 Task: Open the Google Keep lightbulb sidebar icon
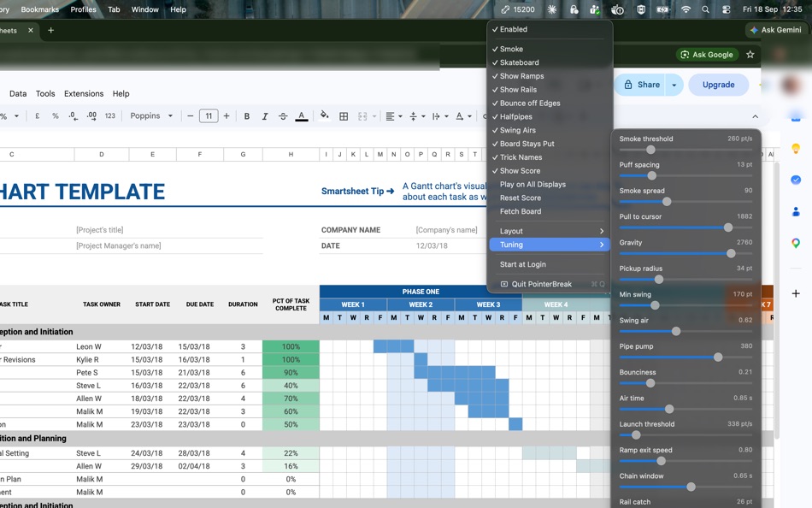796,149
